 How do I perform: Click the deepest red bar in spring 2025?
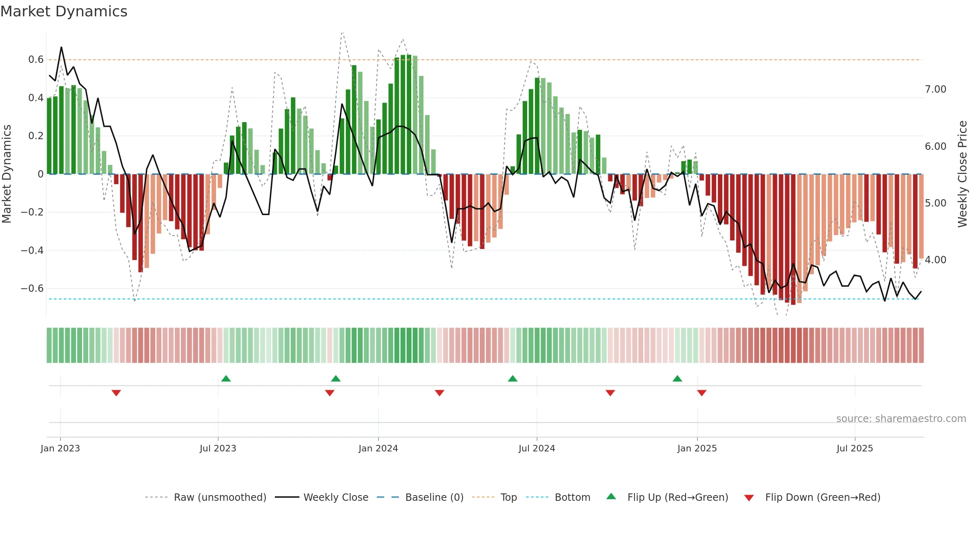[x=793, y=240]
